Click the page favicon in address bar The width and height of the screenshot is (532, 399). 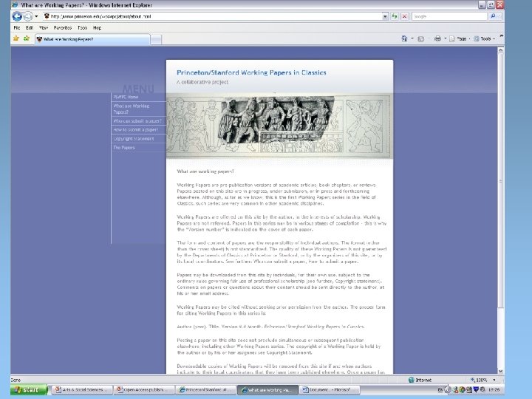(47, 16)
